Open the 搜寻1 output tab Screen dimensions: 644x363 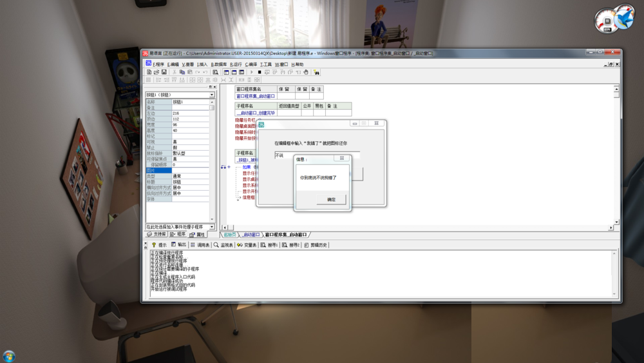click(x=269, y=245)
